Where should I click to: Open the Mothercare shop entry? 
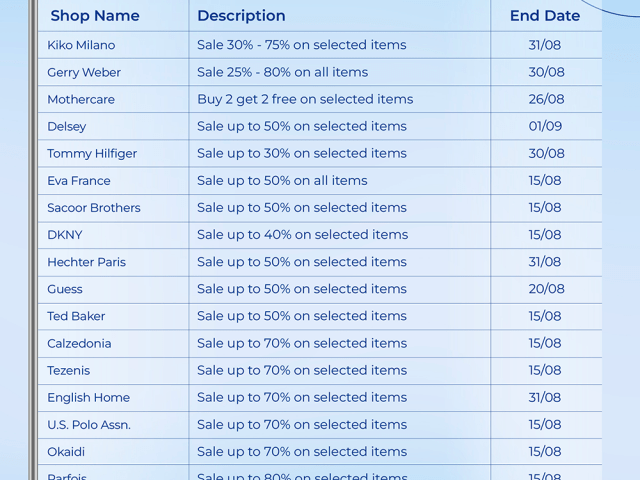click(x=81, y=99)
